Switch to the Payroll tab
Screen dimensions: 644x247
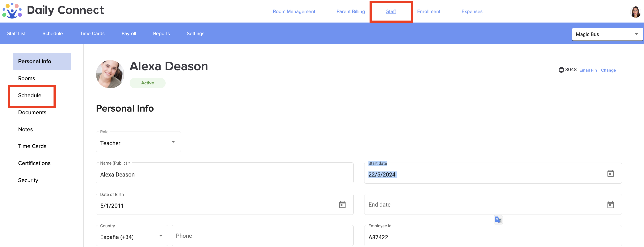[128, 33]
